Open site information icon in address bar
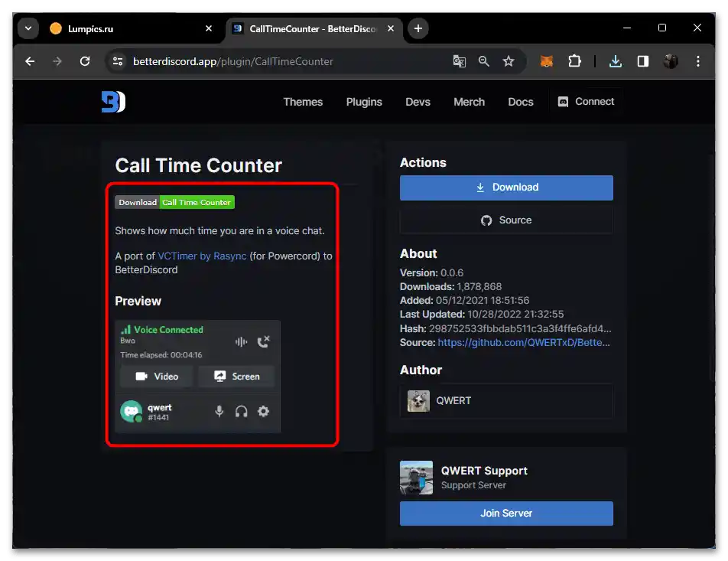Viewport: 728px width, 561px height. pyautogui.click(x=118, y=61)
